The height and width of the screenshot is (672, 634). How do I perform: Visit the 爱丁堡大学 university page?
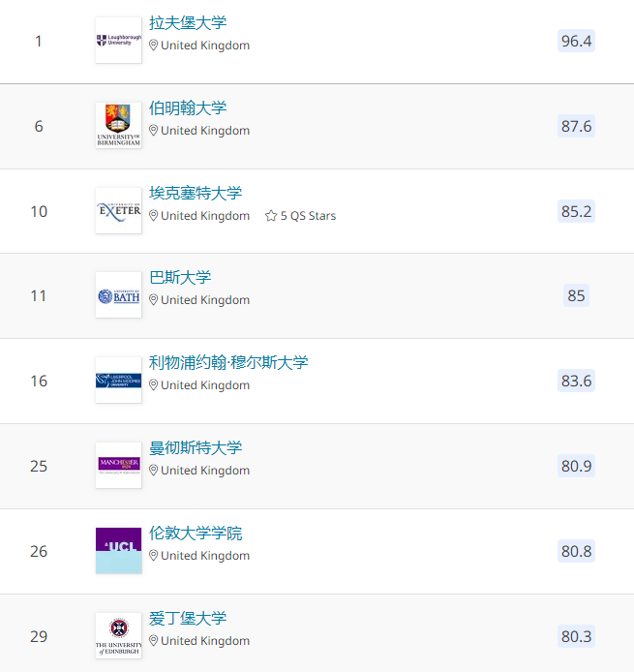(188, 619)
